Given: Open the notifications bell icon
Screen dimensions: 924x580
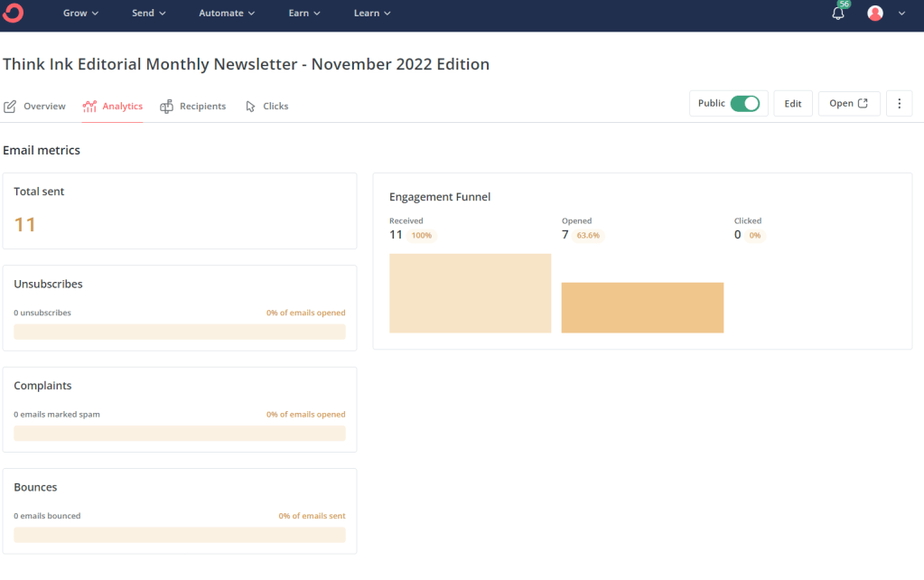Looking at the screenshot, I should pos(838,14).
